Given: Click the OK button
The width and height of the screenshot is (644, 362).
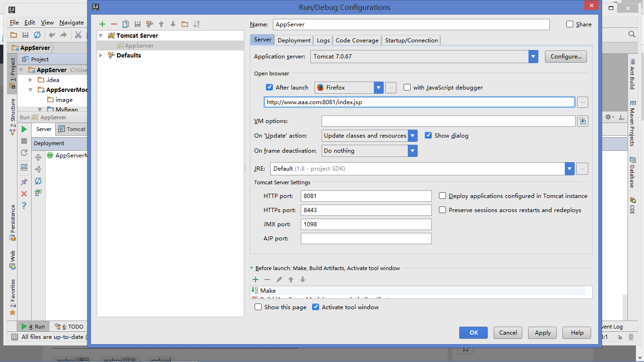Looking at the screenshot, I should 474,332.
